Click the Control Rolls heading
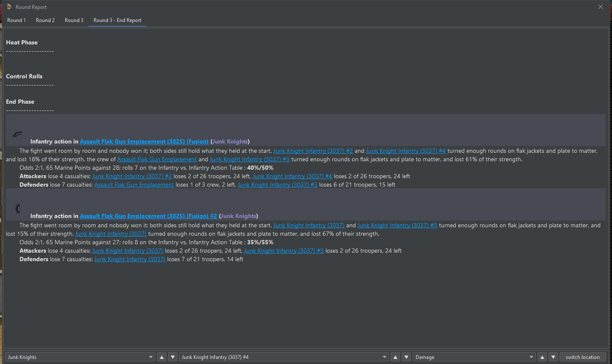 24,77
